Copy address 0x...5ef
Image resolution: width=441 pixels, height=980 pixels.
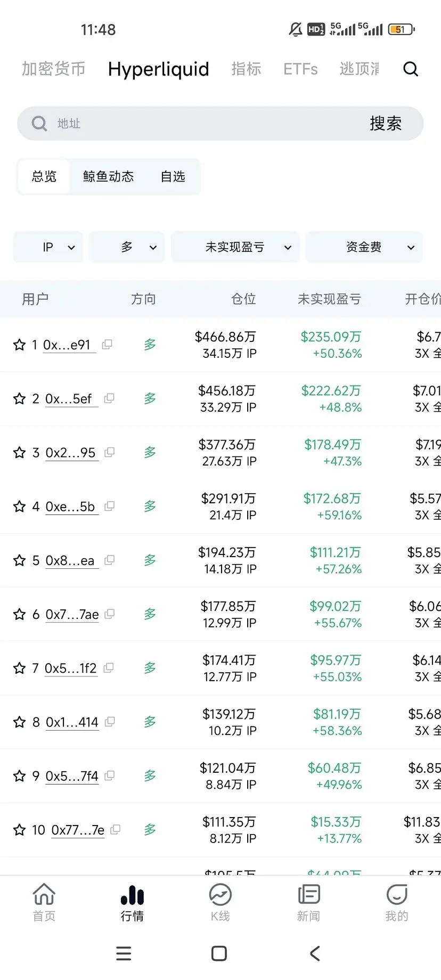pyautogui.click(x=109, y=398)
